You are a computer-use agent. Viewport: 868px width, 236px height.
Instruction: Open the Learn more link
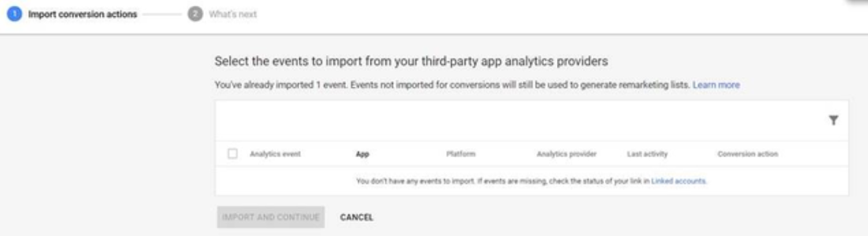[x=716, y=85]
